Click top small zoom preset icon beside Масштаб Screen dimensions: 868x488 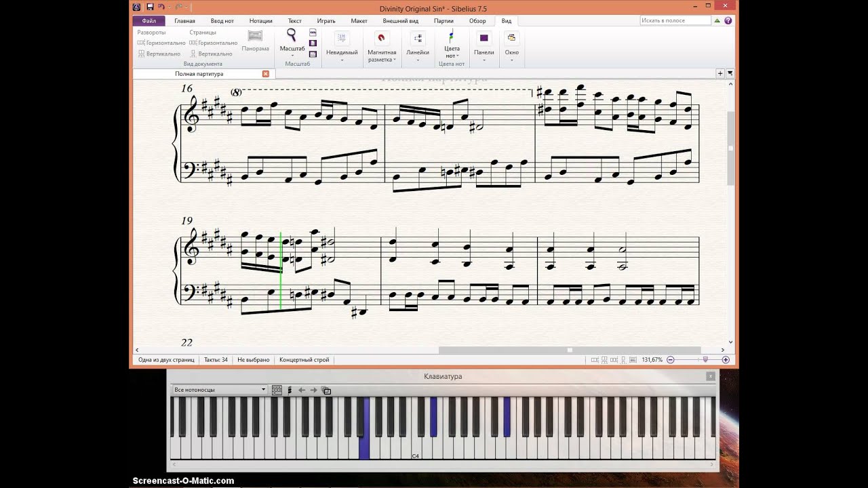tap(313, 33)
